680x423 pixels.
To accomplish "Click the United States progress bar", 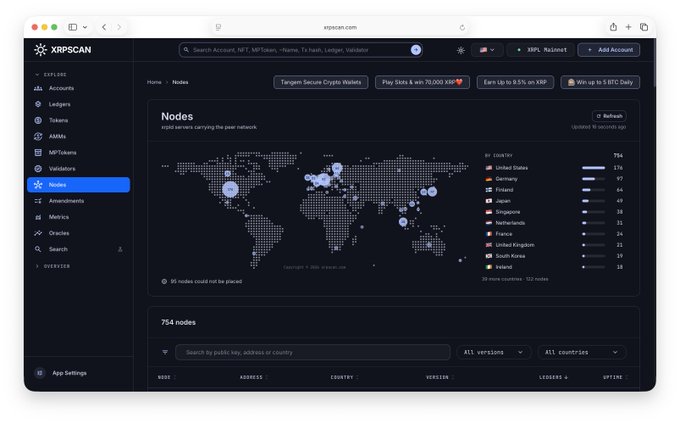I will coord(593,167).
